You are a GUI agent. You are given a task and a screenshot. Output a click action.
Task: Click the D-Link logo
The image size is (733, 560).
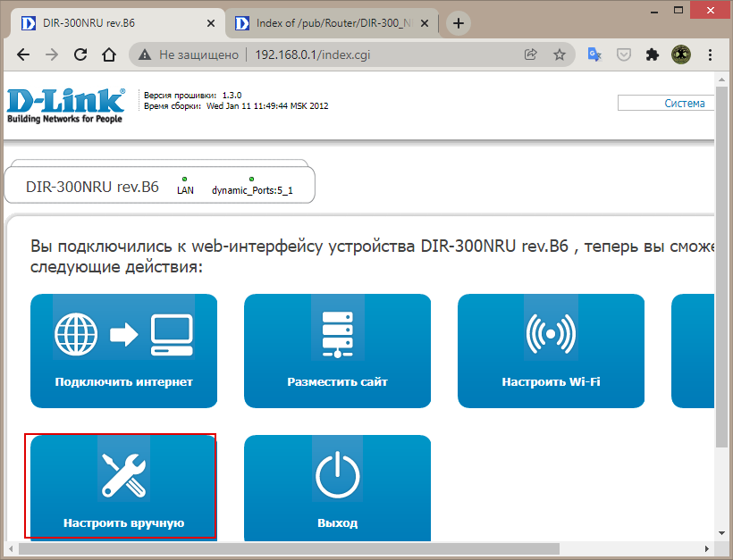[x=66, y=105]
